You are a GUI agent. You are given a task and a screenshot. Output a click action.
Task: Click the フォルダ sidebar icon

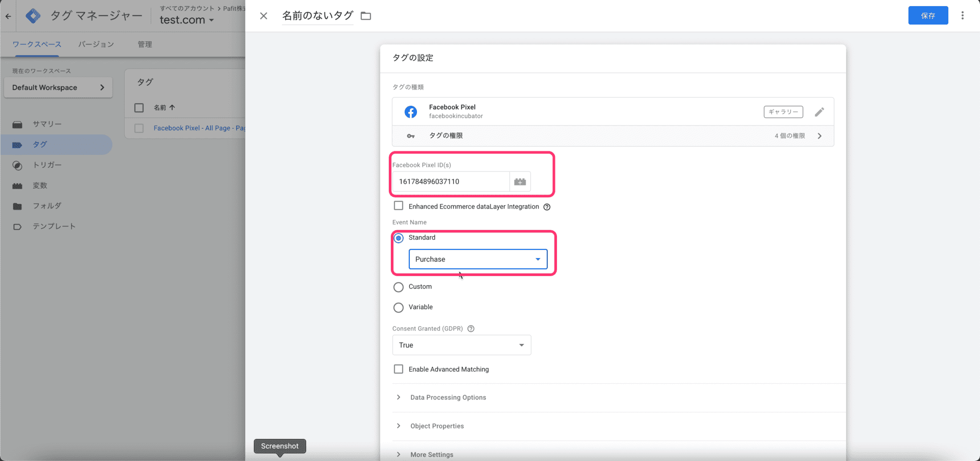tap(17, 206)
